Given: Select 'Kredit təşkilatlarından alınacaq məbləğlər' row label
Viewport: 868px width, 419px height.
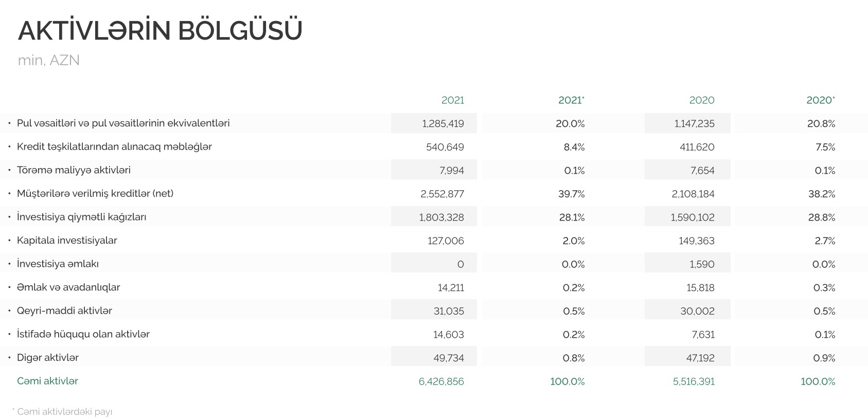Looking at the screenshot, I should (x=114, y=147).
